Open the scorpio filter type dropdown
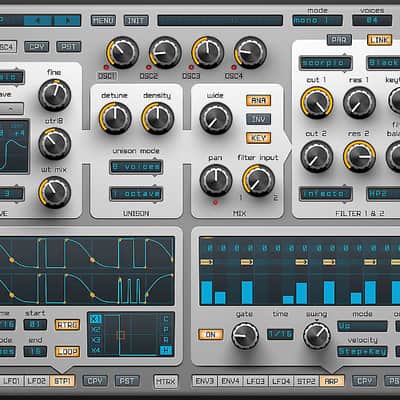 pos(325,63)
